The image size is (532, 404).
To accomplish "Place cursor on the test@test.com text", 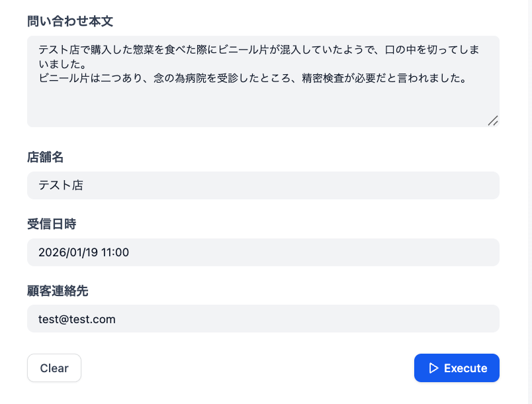I will point(77,319).
